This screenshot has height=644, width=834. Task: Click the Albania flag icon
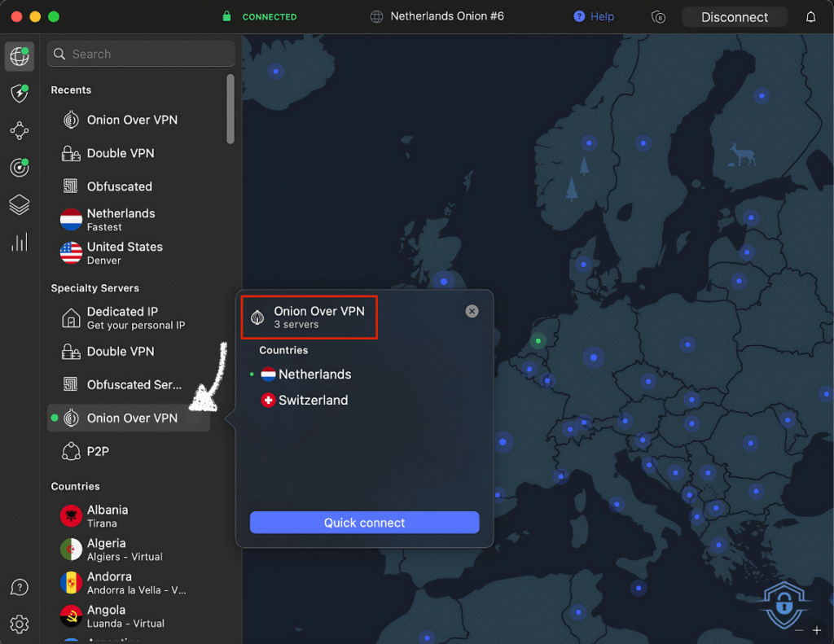[x=71, y=516]
